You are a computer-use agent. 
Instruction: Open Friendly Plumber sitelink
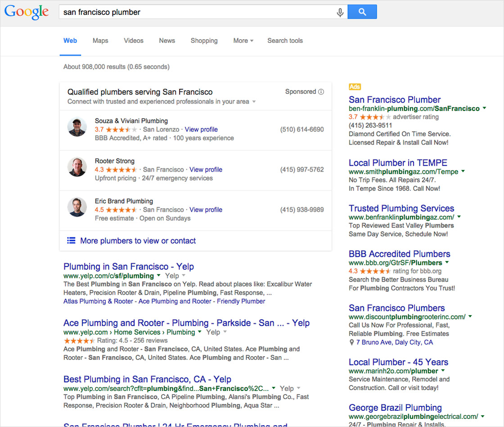pos(241,301)
